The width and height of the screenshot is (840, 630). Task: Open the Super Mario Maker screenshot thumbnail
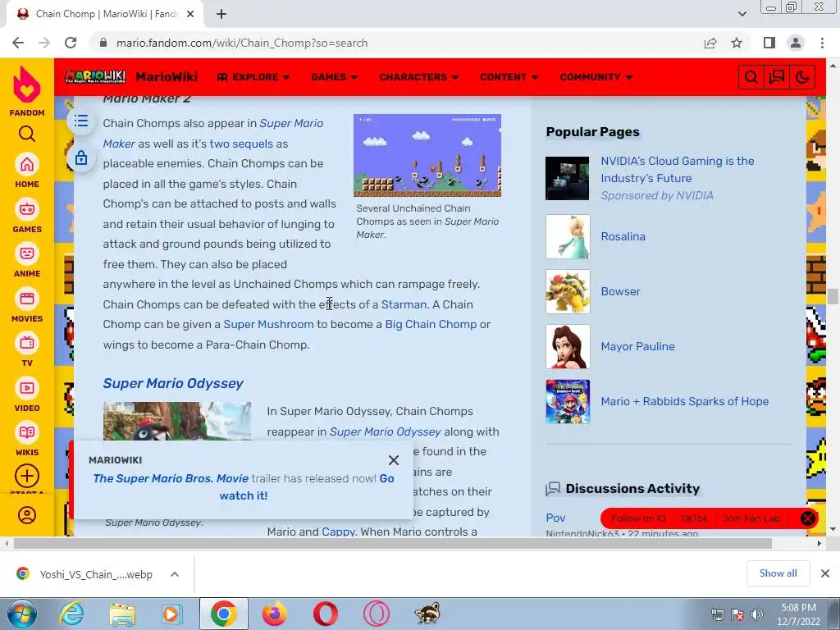pos(427,155)
